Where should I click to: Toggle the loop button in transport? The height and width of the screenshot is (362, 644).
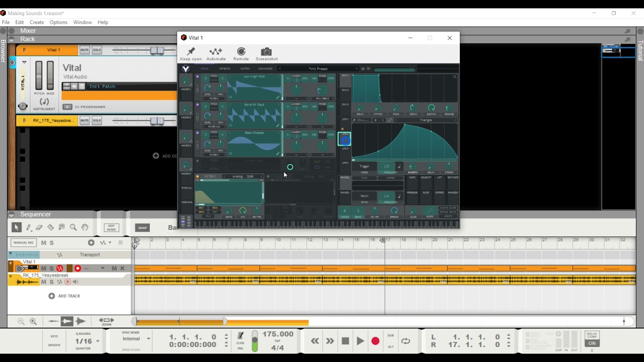(406, 341)
